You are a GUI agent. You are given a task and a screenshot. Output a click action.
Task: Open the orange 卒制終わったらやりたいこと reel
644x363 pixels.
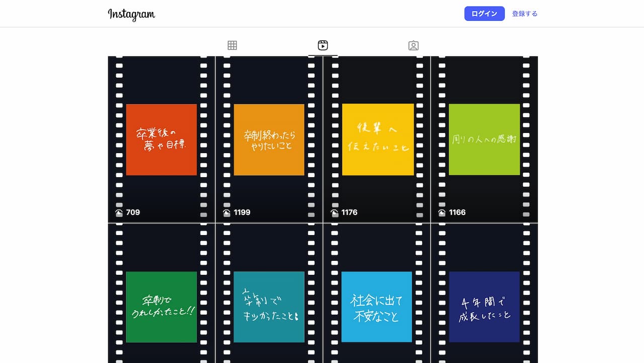point(269,139)
